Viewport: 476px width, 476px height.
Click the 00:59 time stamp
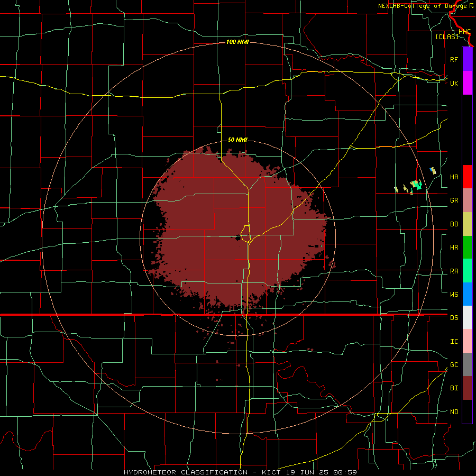click(x=345, y=472)
